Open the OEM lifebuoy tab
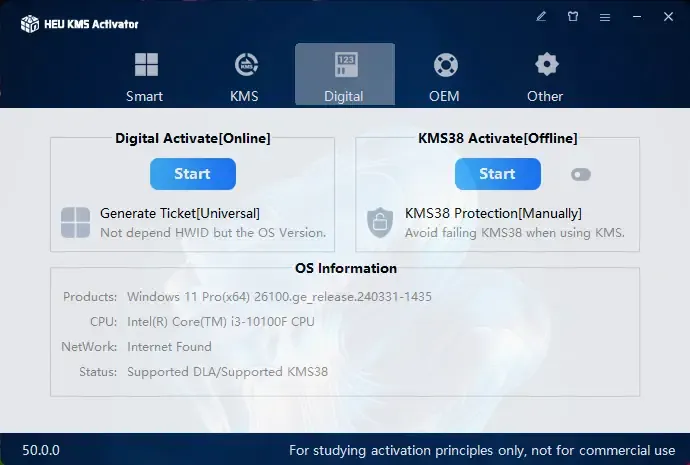The height and width of the screenshot is (465, 690). coord(445,76)
